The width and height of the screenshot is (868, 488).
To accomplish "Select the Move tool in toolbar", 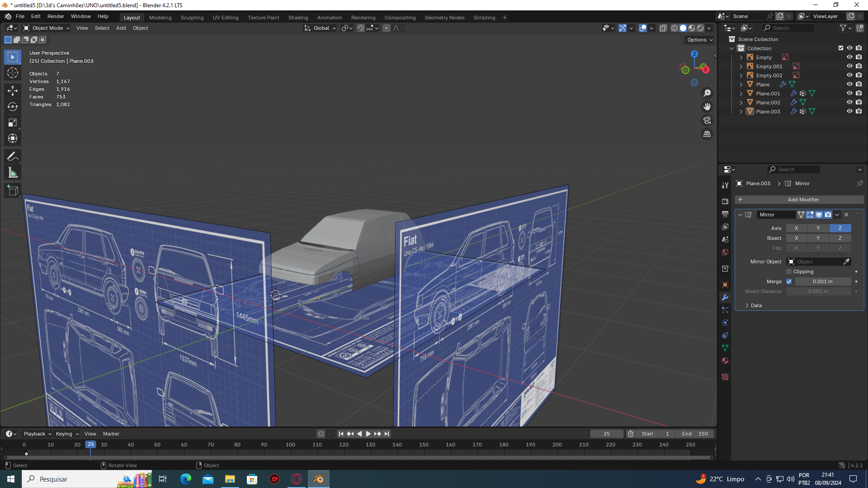I will pyautogui.click(x=13, y=91).
